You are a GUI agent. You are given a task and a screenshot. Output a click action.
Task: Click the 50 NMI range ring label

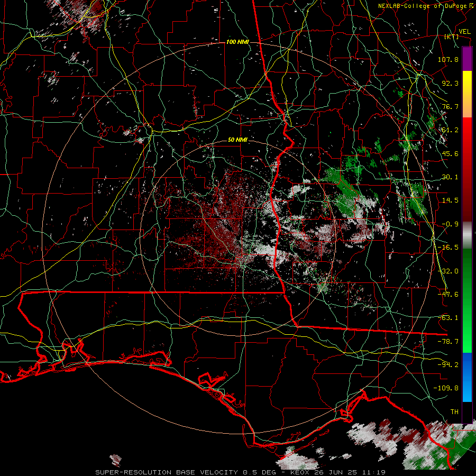(x=237, y=140)
